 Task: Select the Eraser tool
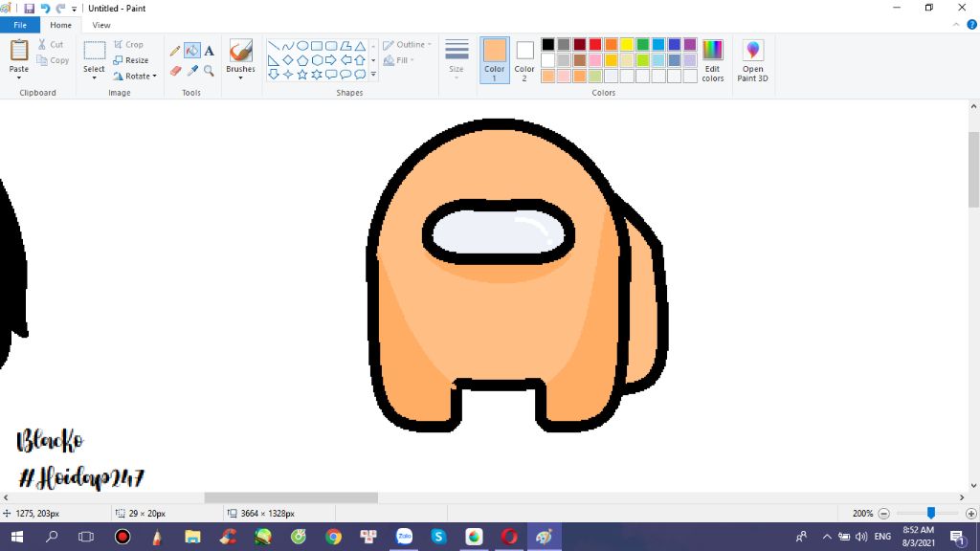pyautogui.click(x=175, y=71)
